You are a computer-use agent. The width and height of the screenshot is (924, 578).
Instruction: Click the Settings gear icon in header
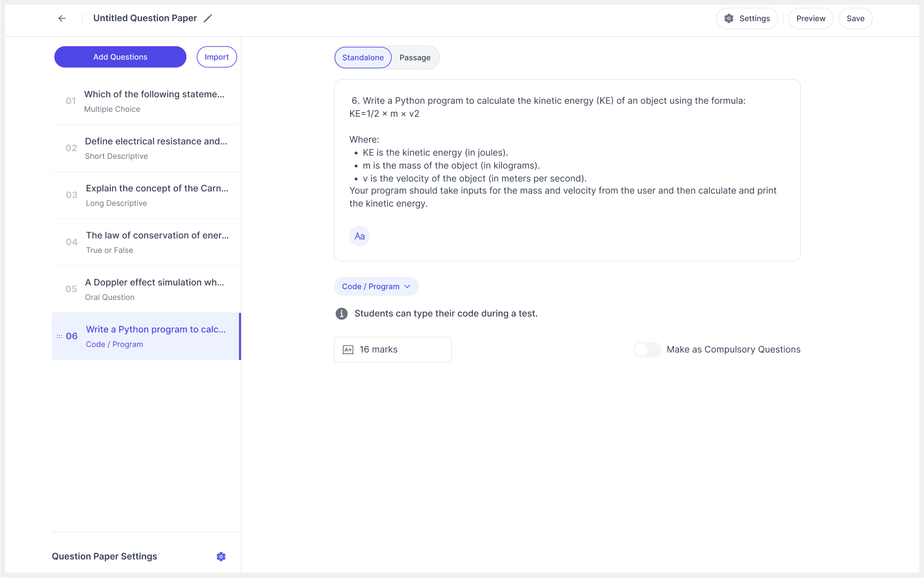pos(729,19)
